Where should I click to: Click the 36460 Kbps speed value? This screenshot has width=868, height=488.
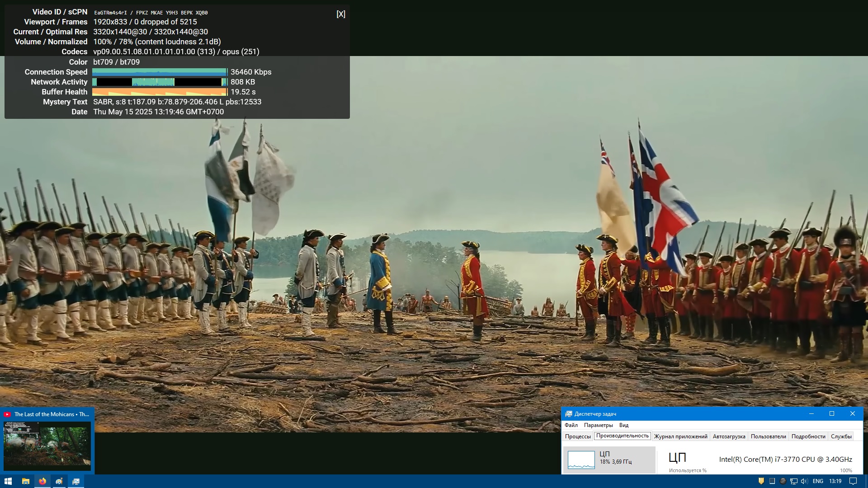(251, 72)
